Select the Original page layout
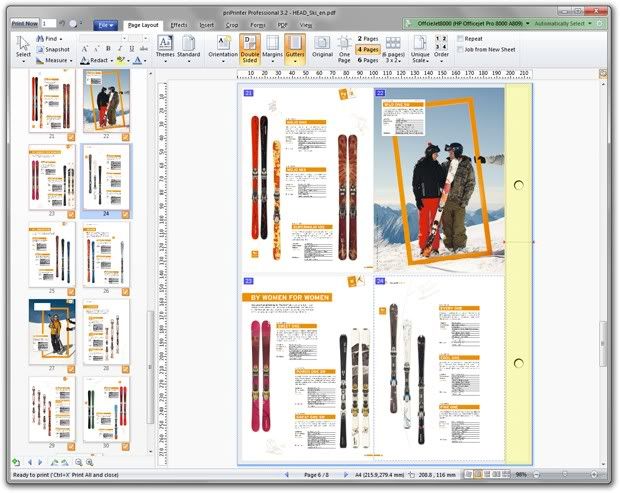Viewport: 620px width, 493px height. pos(322,48)
